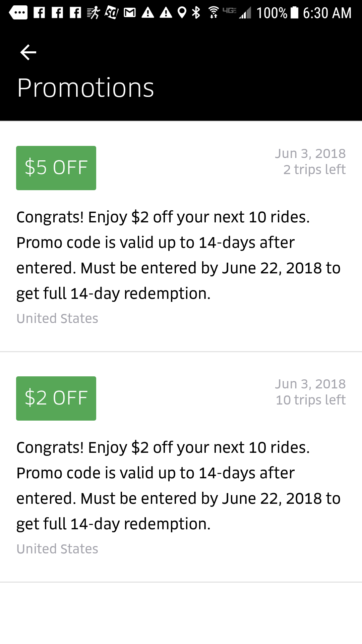Tap the second promo description text

(178, 485)
